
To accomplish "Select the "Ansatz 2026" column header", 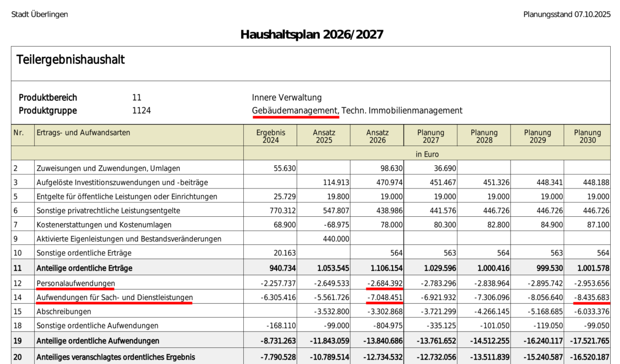I will point(377,136).
